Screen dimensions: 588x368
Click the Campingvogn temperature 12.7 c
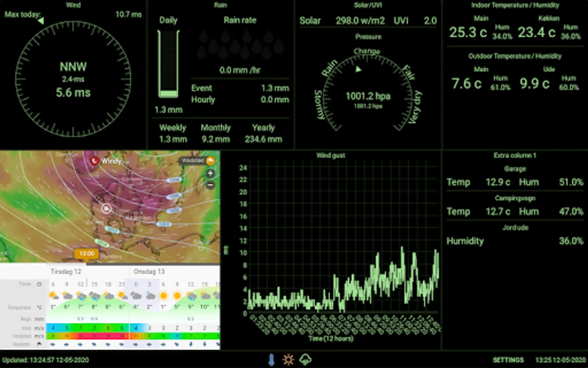tap(498, 211)
